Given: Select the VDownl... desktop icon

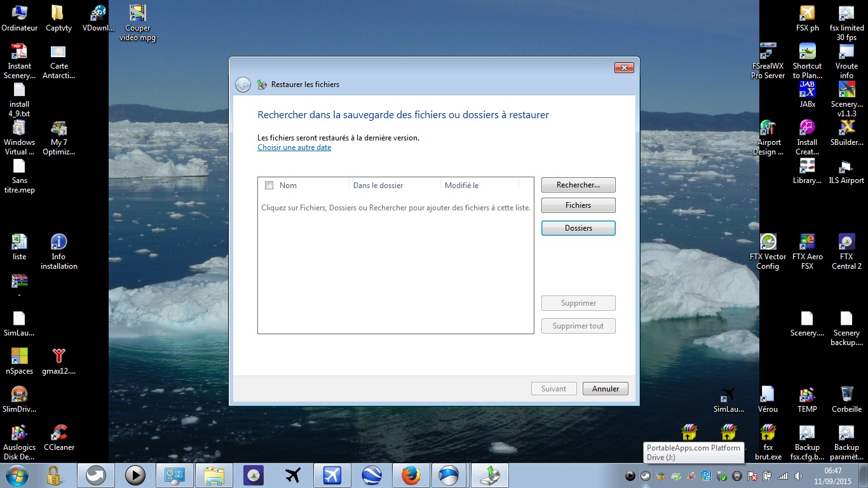Looking at the screenshot, I should pos(98,18).
